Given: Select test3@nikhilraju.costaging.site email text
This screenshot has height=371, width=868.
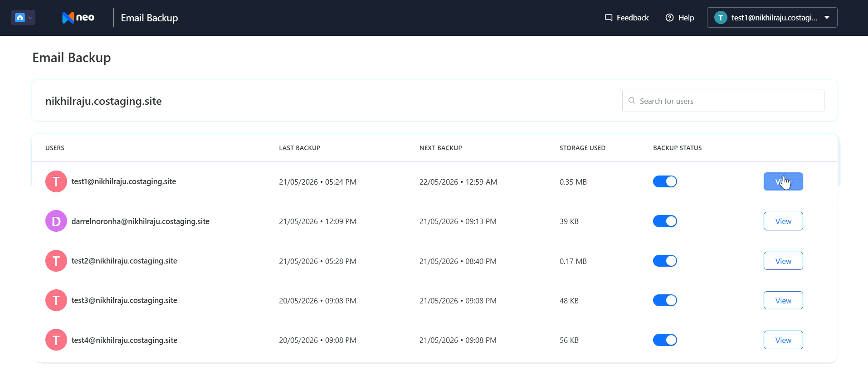Looking at the screenshot, I should pos(124,300).
